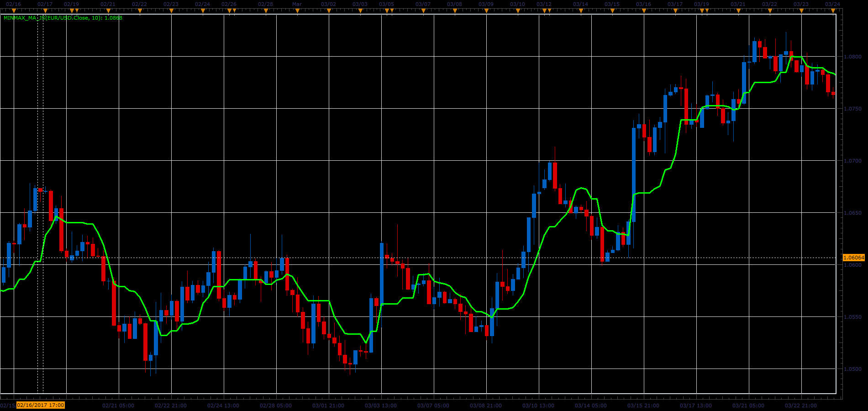Click the 03/19 date label on top axis

pos(701,4)
